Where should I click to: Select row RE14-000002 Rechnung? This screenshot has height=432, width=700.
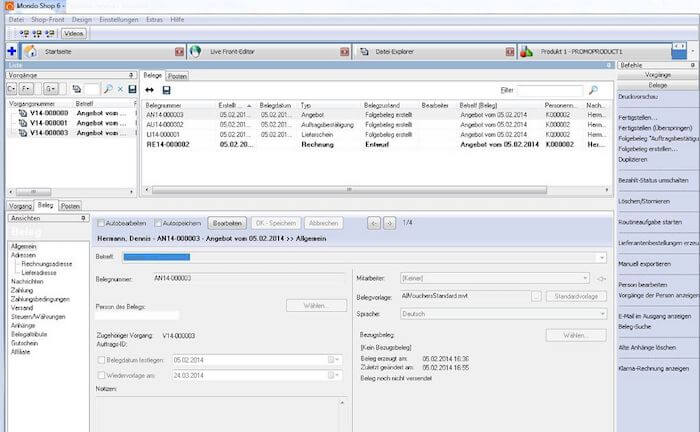pyautogui.click(x=376, y=145)
